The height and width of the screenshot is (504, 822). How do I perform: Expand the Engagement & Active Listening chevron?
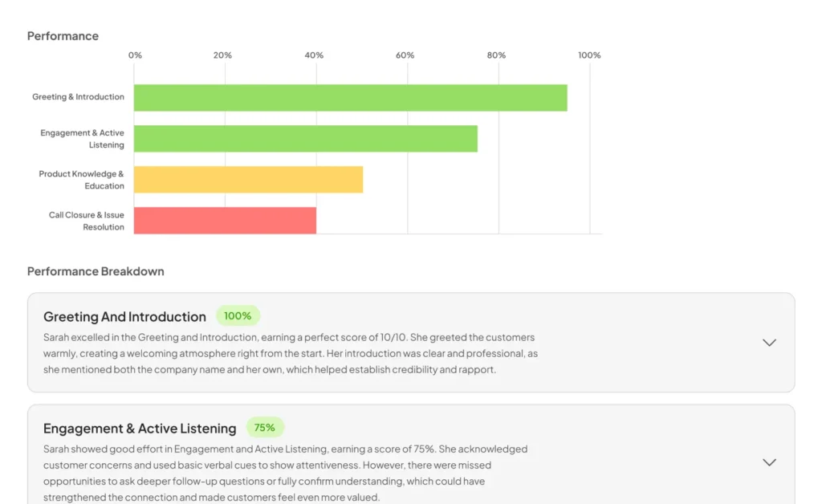(769, 462)
